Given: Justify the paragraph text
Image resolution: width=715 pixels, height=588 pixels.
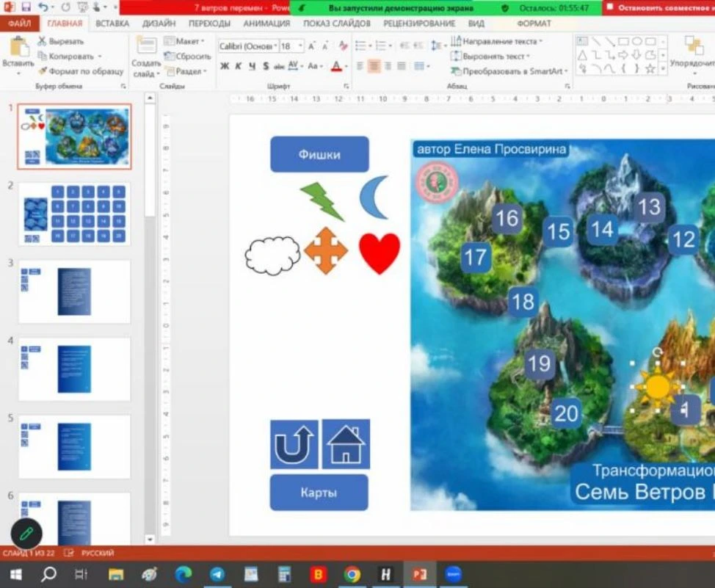Looking at the screenshot, I should (402, 67).
